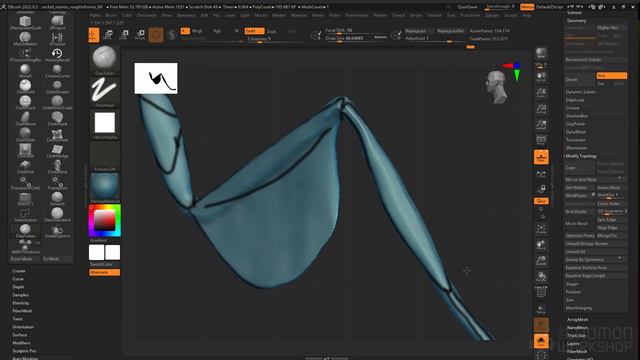The width and height of the screenshot is (640, 360).
Task: Open the Stroke menu
Action: click(416, 15)
